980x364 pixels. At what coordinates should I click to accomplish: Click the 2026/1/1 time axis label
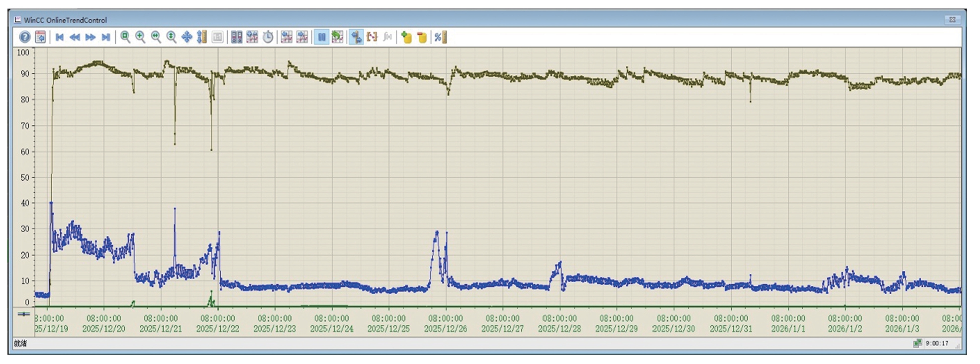(788, 329)
